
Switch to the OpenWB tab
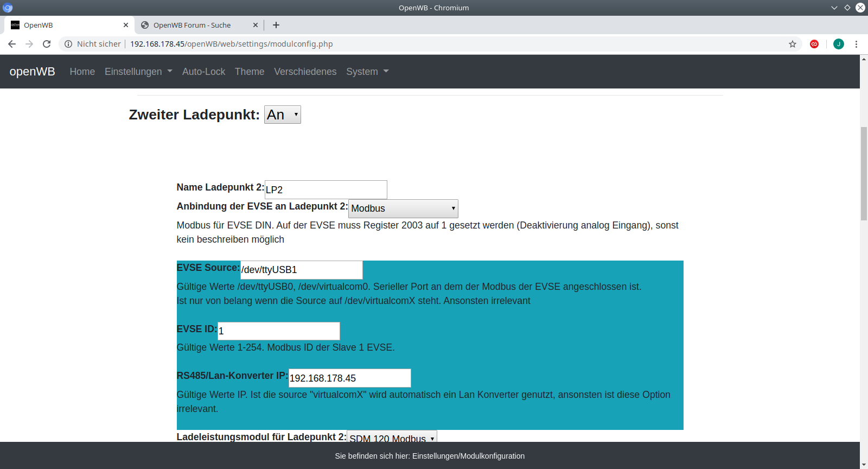coord(69,25)
